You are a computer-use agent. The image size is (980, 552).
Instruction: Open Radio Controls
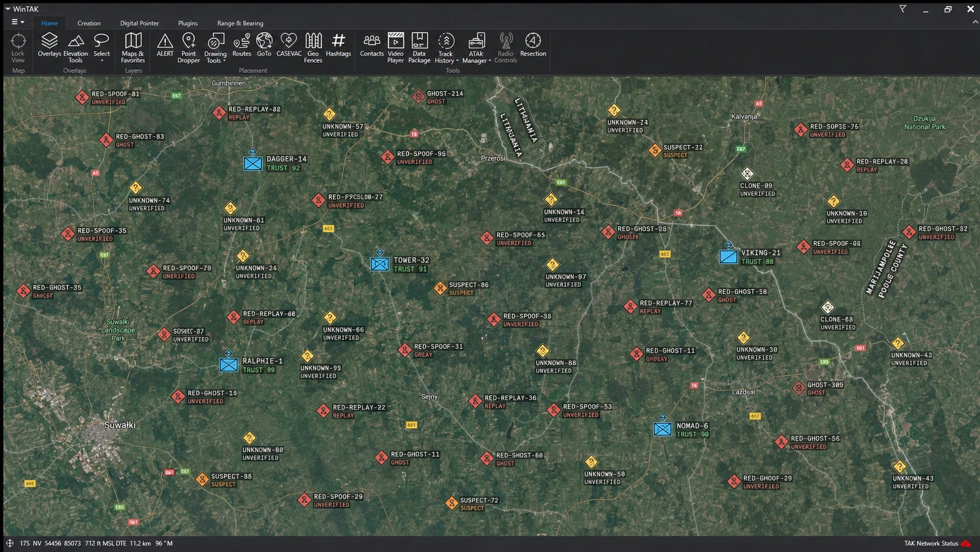[x=505, y=48]
